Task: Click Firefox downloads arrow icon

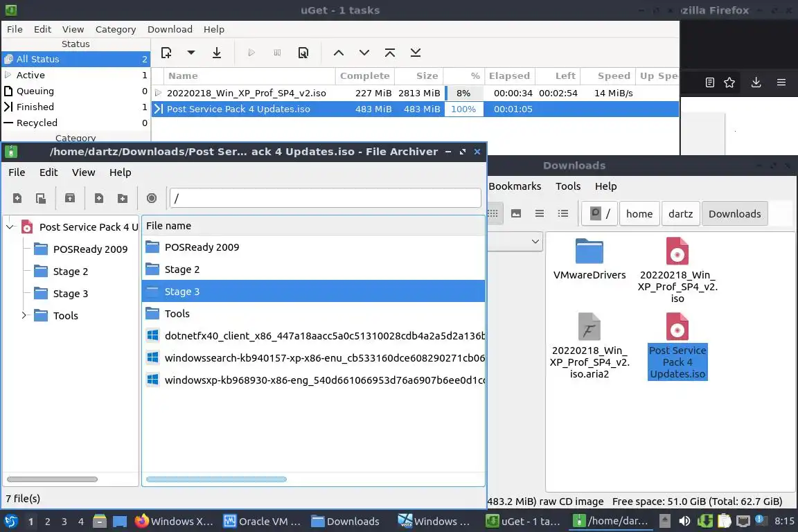Action: click(756, 82)
